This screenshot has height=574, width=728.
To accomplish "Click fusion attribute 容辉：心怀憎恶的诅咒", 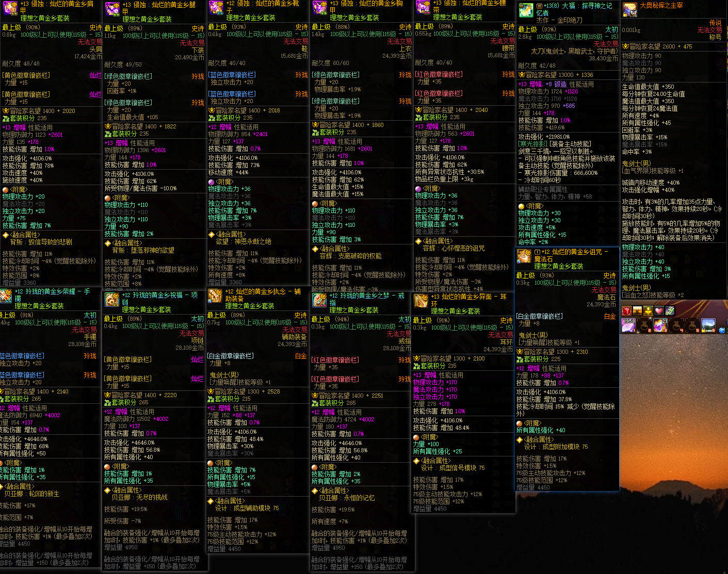I will pyautogui.click(x=454, y=249).
